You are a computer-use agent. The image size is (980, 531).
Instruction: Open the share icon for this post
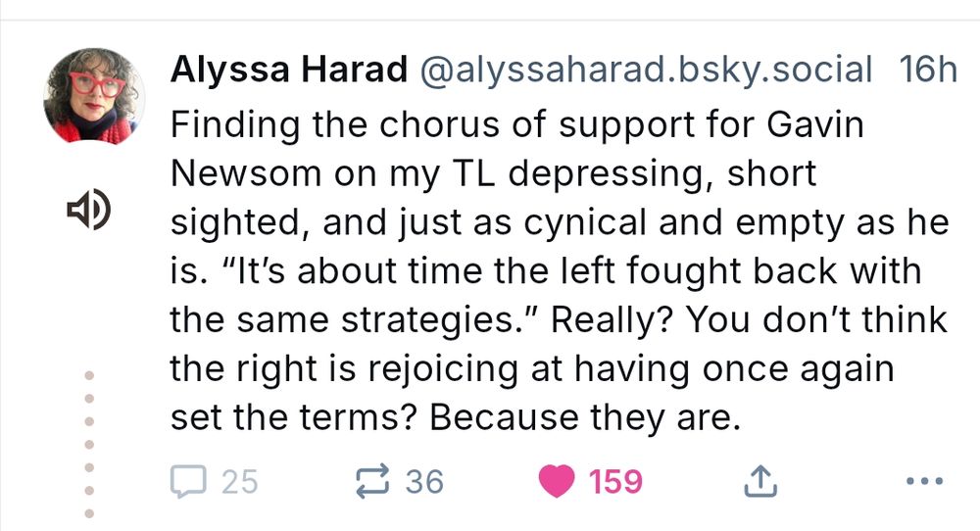click(760, 481)
